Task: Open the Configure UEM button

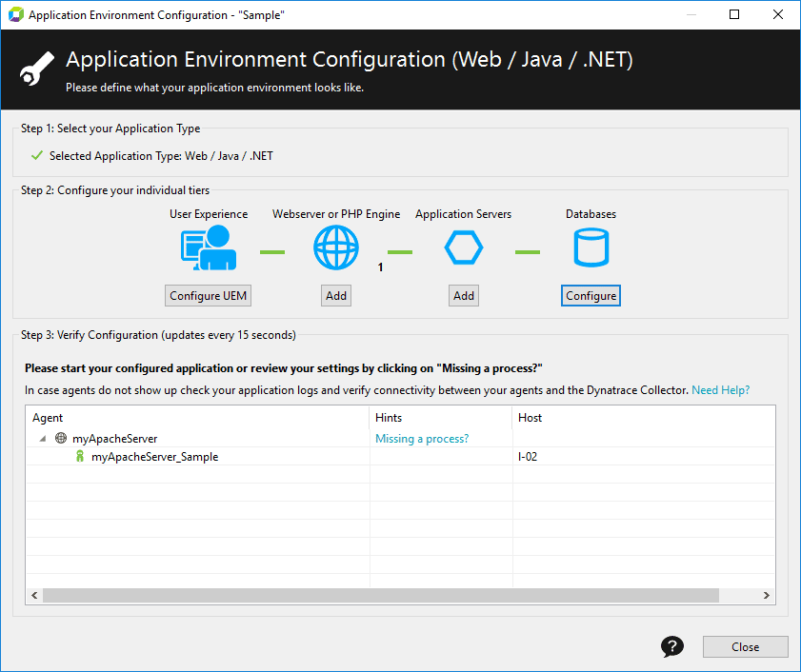Action: 208,296
